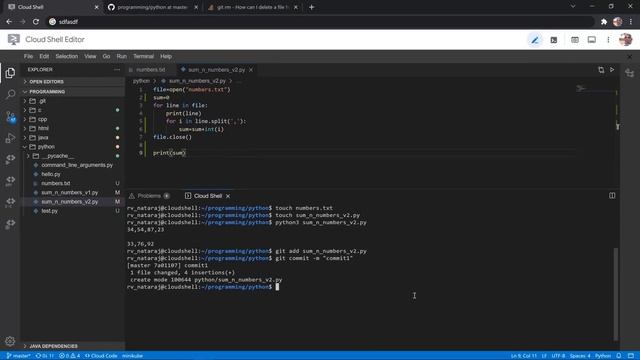Open the Source Control view
Screen dimensions: 640x360
click(10, 117)
